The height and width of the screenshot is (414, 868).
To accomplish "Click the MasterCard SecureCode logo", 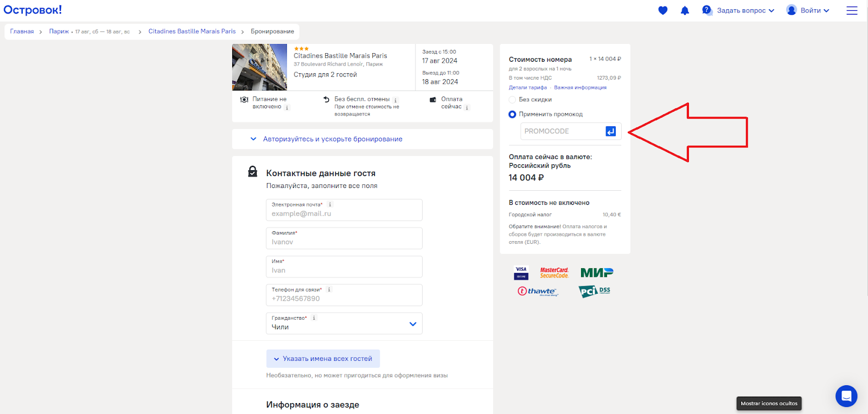I will pyautogui.click(x=554, y=273).
